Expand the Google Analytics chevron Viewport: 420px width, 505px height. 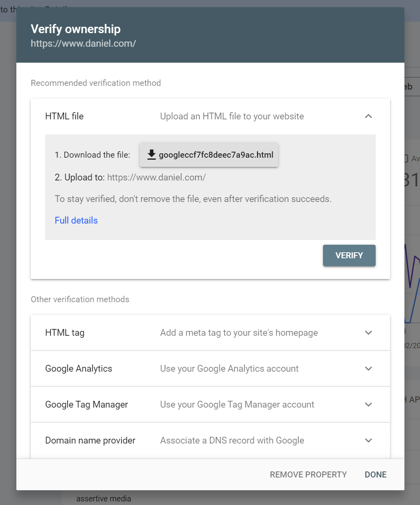(x=368, y=368)
